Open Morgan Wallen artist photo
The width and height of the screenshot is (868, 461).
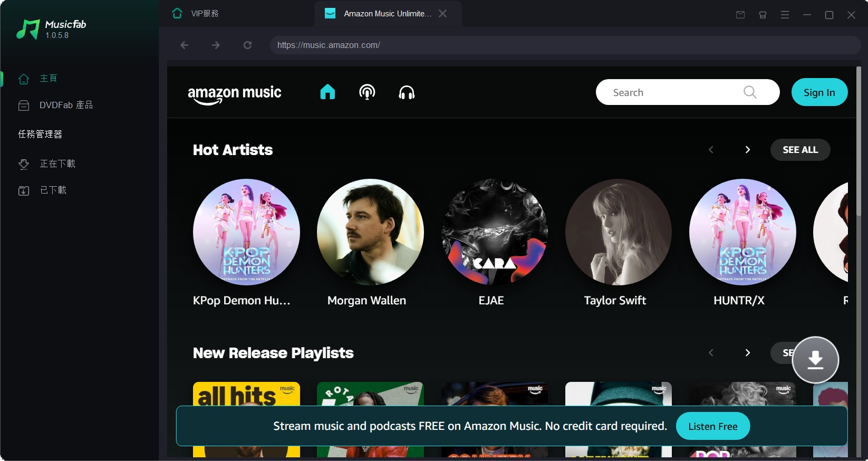click(370, 232)
